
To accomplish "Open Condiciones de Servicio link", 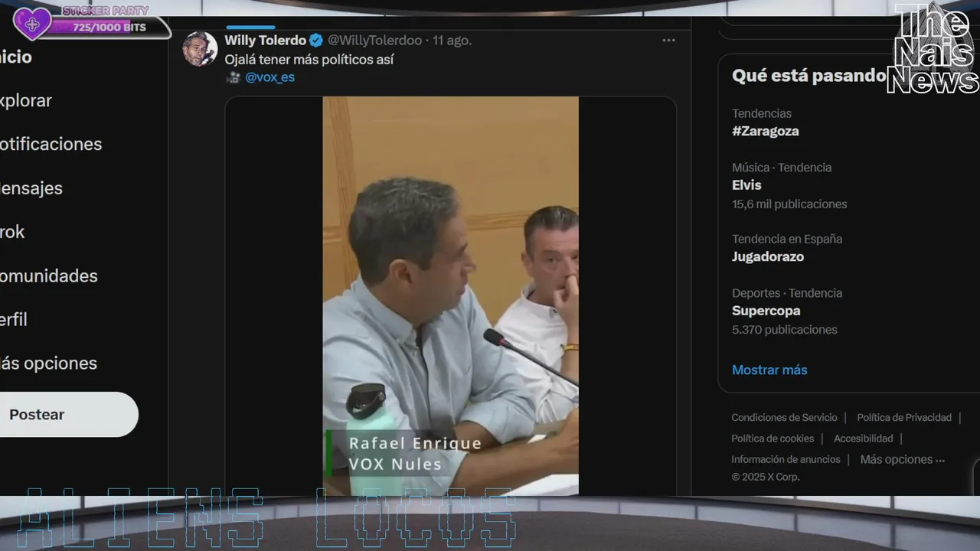I will [784, 418].
